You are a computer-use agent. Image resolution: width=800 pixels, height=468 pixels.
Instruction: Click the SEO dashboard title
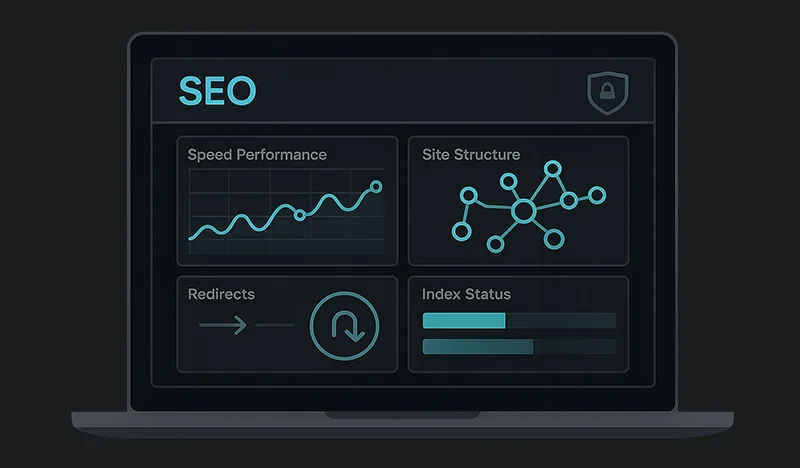coord(217,91)
